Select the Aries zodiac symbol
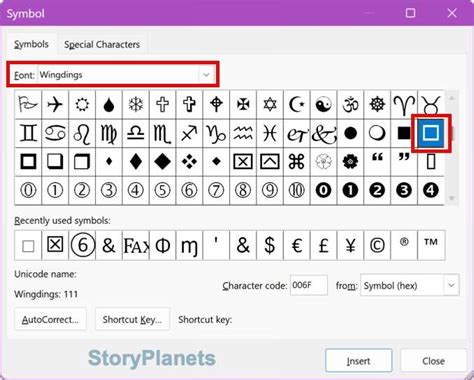 click(404, 104)
